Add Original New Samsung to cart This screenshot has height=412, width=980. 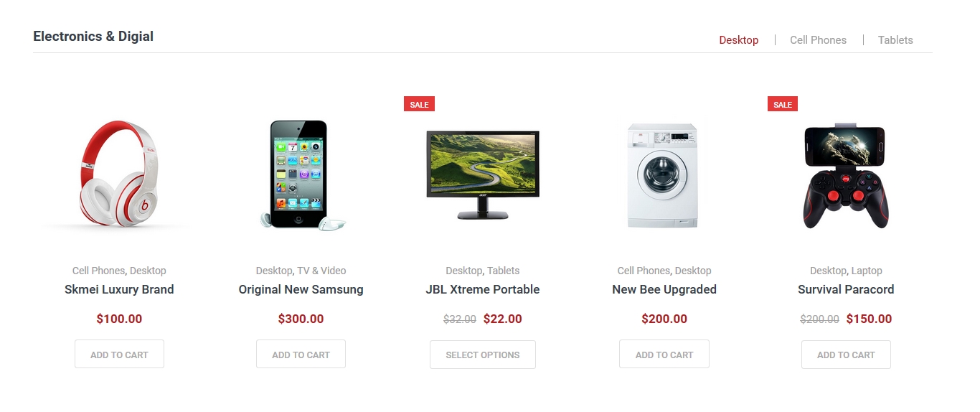click(301, 355)
